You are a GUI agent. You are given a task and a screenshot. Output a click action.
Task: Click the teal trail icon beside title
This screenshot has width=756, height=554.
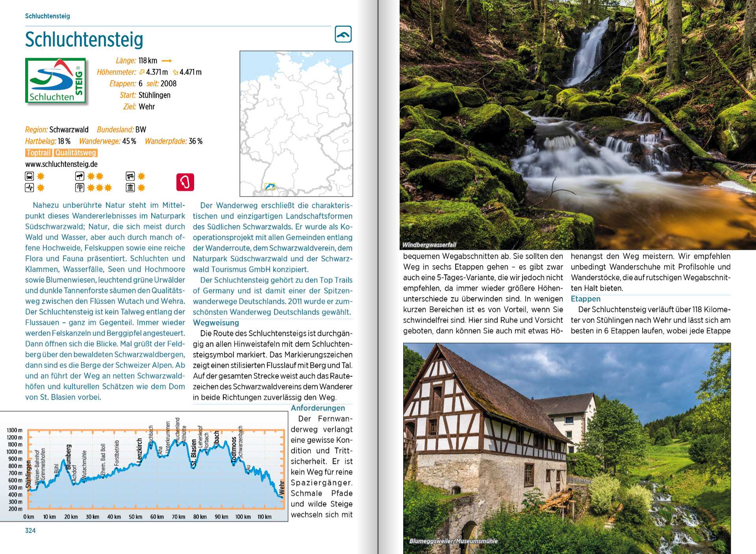coord(343,34)
